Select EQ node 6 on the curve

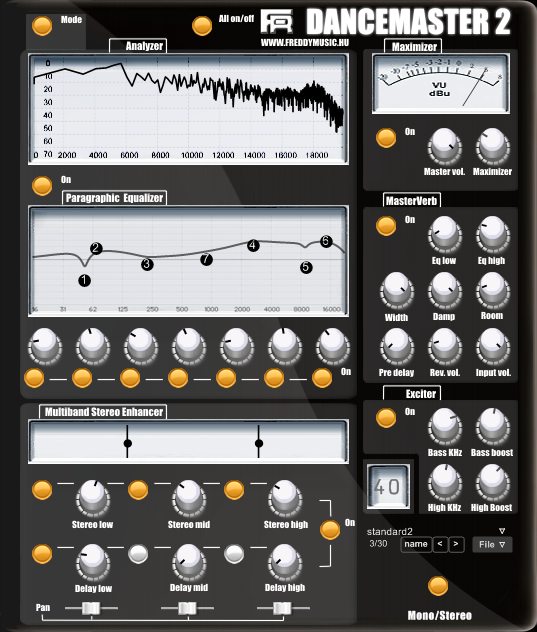326,241
